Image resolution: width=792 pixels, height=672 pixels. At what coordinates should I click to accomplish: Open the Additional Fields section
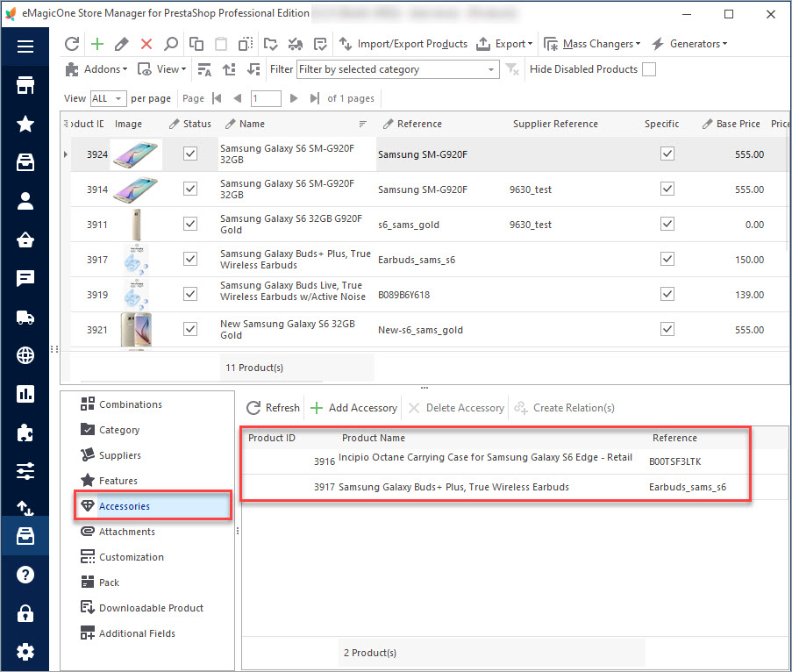click(x=128, y=633)
